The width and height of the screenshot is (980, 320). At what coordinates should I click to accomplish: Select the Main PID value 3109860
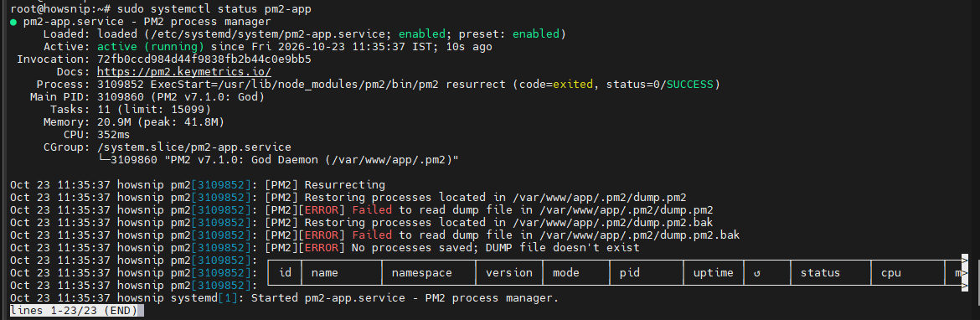pos(121,97)
